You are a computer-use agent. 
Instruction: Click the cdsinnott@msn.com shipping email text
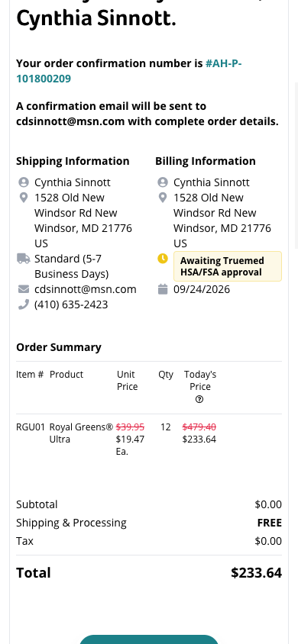(86, 289)
